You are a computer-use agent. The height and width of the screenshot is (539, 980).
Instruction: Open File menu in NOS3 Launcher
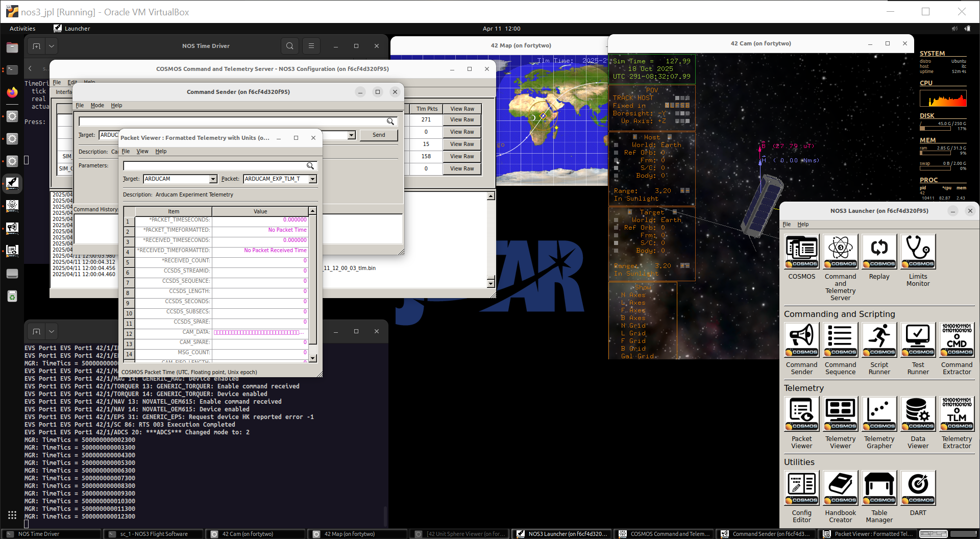click(787, 225)
